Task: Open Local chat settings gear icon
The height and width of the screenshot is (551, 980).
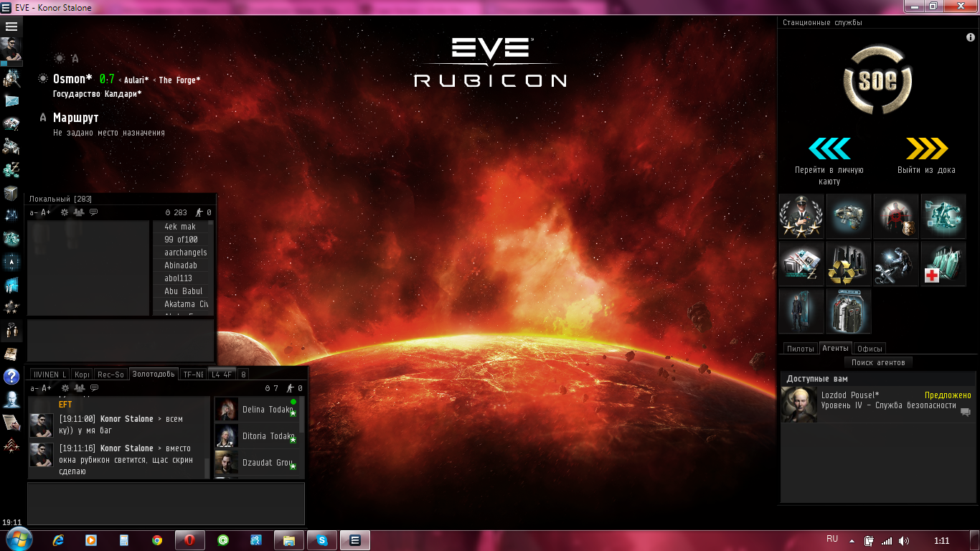Action: coord(65,212)
